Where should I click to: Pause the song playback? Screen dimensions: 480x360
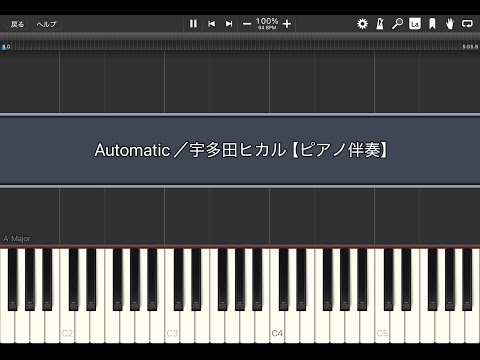[193, 24]
